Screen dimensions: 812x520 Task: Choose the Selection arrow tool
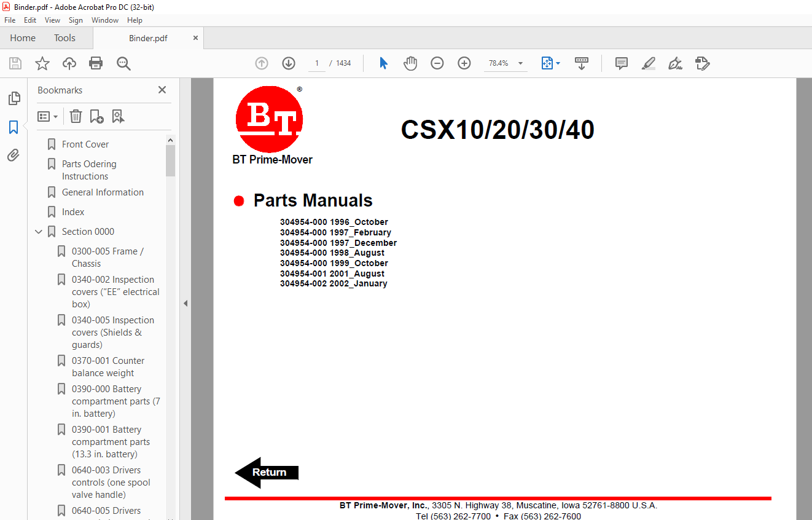coord(384,63)
